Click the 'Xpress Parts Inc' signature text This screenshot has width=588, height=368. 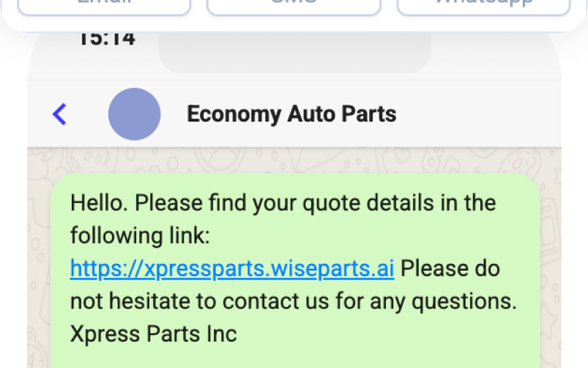pyautogui.click(x=154, y=333)
